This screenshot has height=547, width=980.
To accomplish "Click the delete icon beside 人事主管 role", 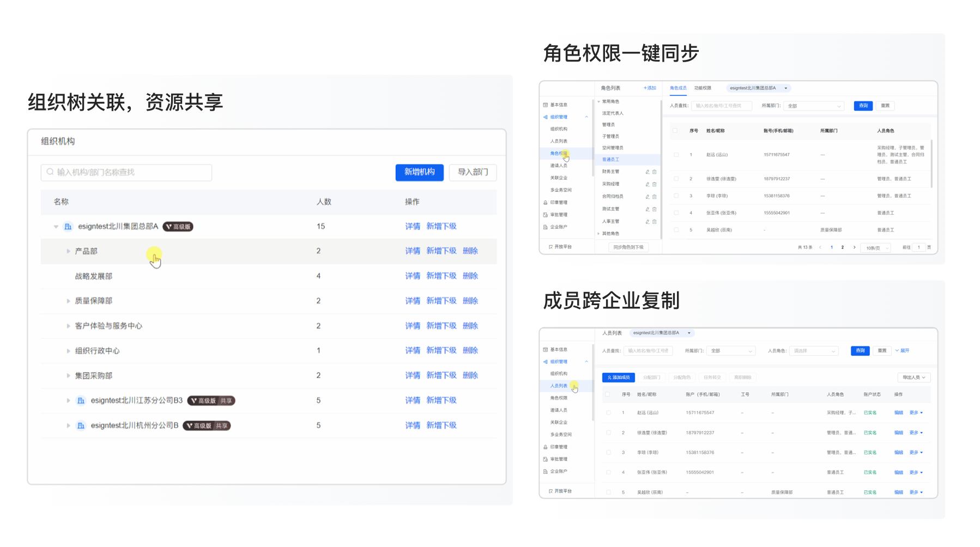I will [655, 222].
